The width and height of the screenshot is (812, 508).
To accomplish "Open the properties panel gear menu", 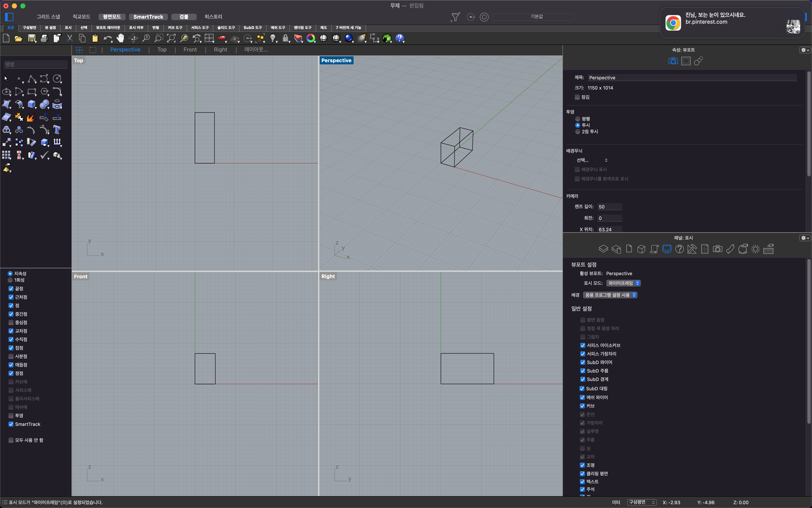I will click(x=805, y=50).
